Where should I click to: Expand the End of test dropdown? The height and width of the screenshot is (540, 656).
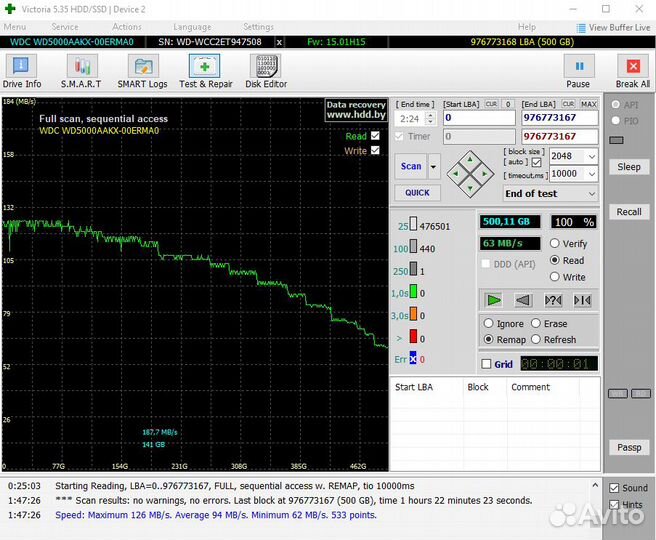tap(590, 194)
